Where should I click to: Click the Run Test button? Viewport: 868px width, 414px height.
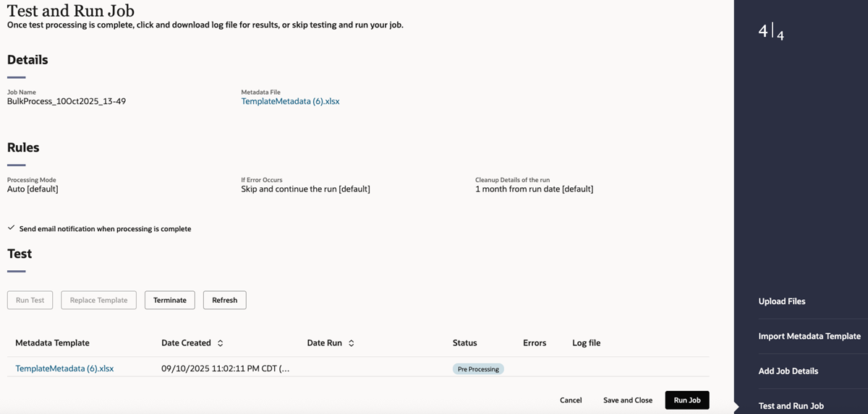30,300
